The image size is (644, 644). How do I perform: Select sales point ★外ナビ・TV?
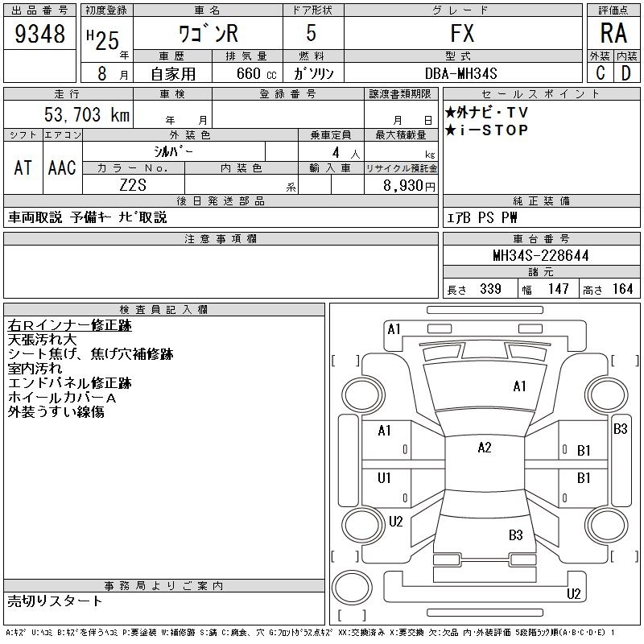(x=486, y=112)
